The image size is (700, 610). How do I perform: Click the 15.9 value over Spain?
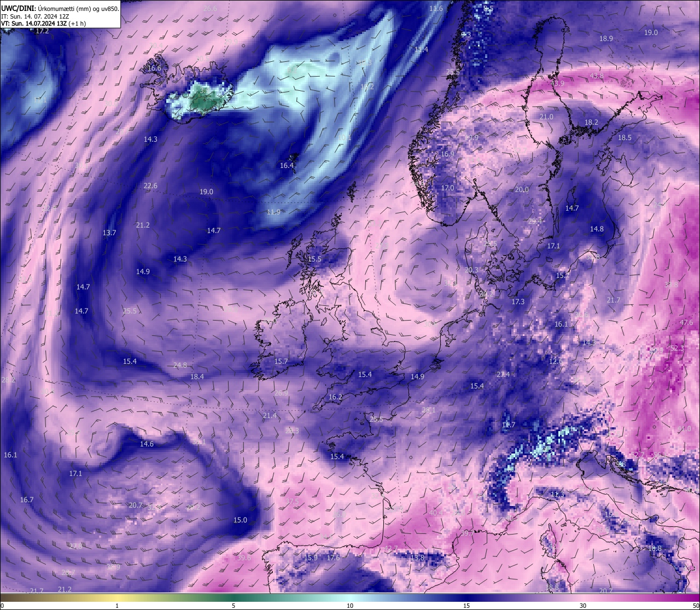(311, 558)
